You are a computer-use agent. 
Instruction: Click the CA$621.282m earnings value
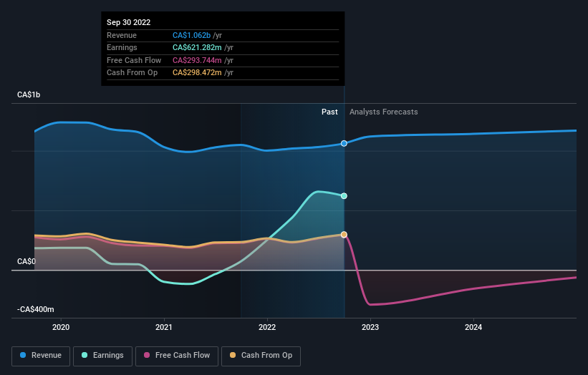pos(197,47)
